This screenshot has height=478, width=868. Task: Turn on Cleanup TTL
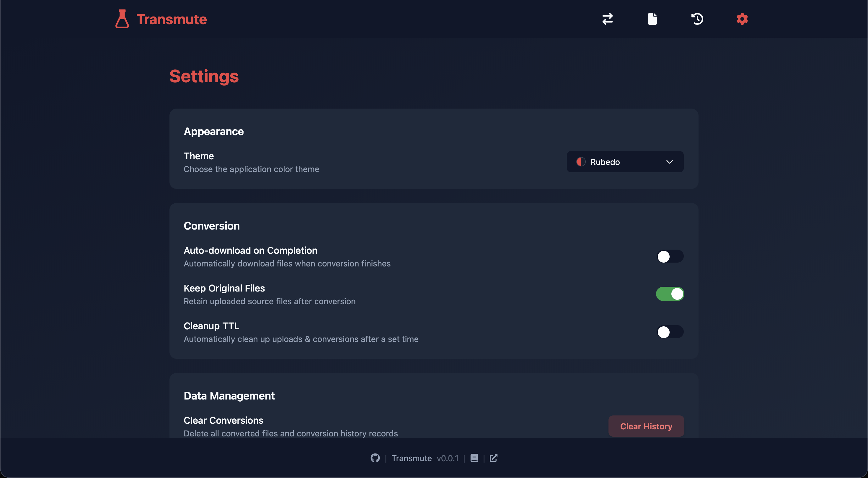click(x=670, y=332)
